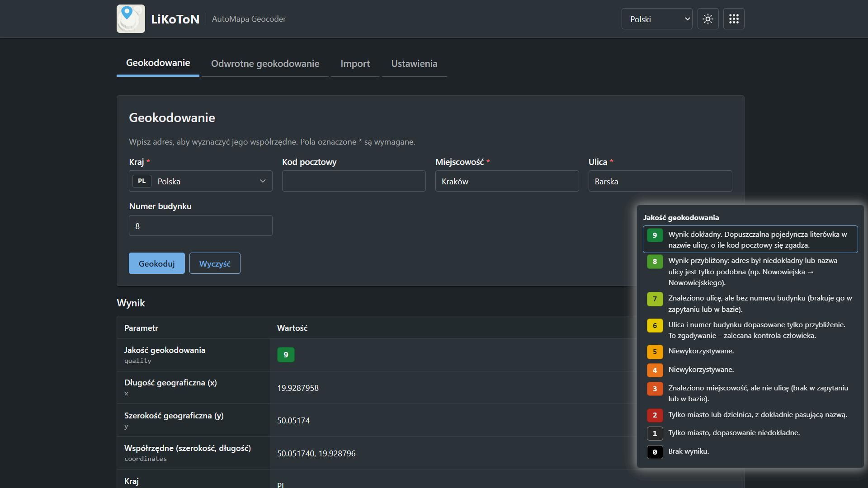
Task: Click the black quality 0 badge
Action: click(655, 452)
